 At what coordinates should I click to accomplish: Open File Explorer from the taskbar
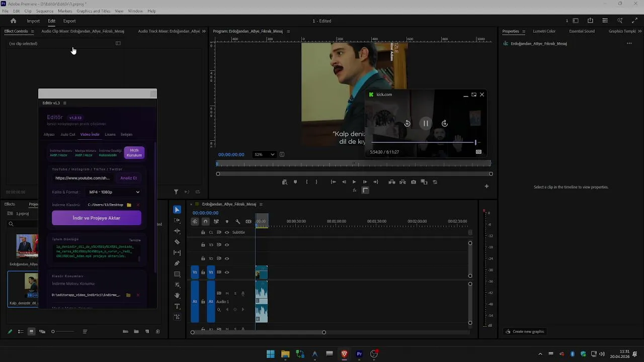[x=285, y=354]
